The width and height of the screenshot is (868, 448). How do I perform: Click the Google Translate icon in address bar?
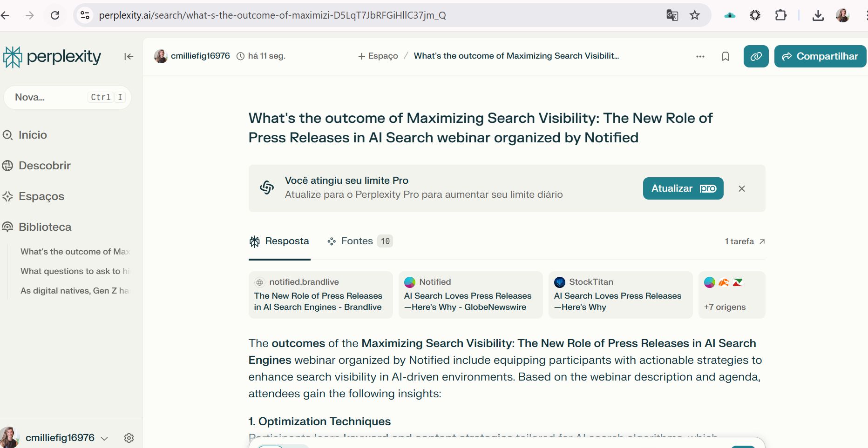point(672,15)
